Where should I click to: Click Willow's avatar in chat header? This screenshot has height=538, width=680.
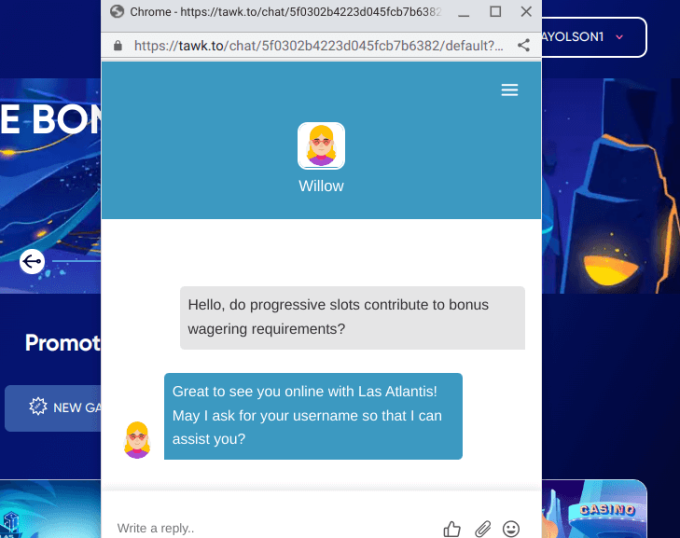[321, 146]
